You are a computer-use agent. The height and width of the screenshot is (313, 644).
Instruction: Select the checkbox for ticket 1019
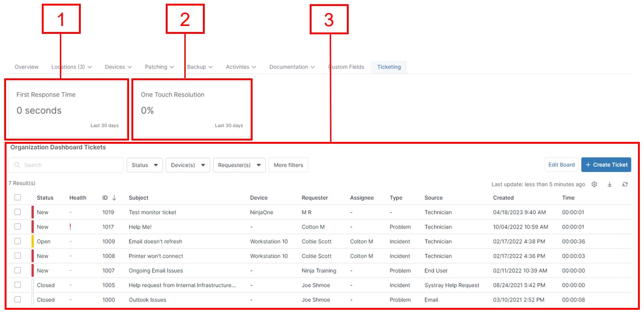pyautogui.click(x=19, y=212)
